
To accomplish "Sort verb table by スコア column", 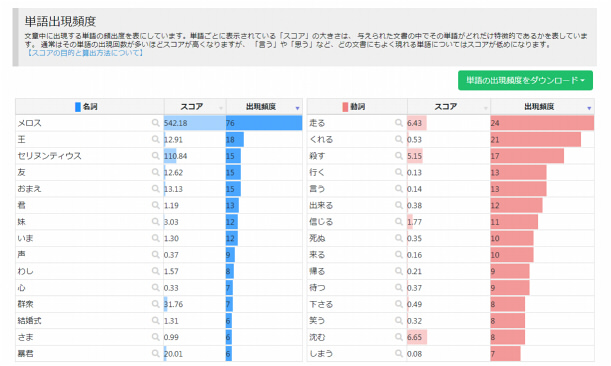I will [449, 106].
